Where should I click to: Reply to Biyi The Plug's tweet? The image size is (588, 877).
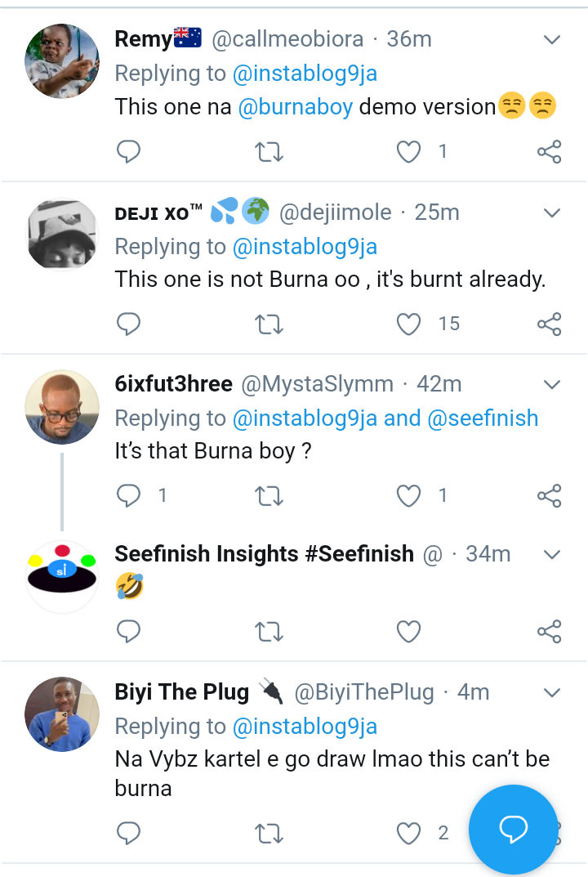[x=129, y=833]
